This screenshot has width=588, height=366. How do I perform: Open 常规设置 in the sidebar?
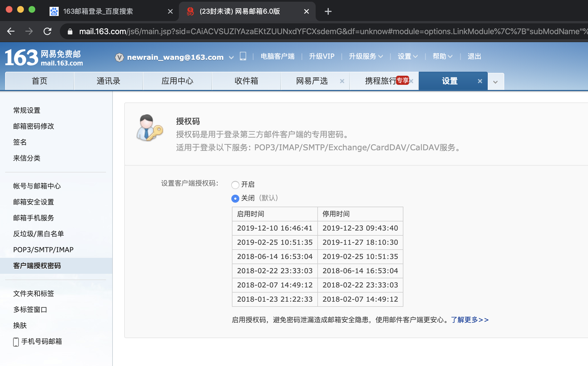(x=27, y=110)
